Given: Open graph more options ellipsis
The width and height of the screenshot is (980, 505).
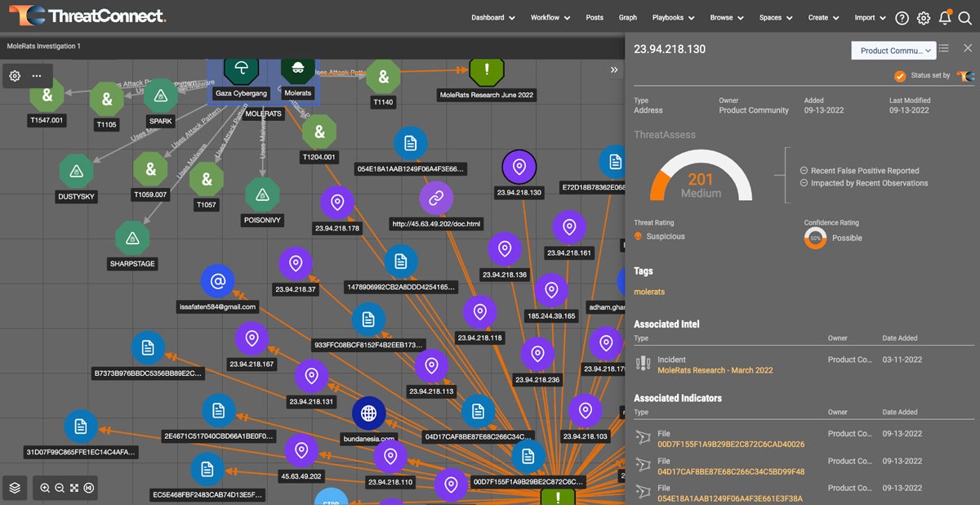Looking at the screenshot, I should point(37,76).
